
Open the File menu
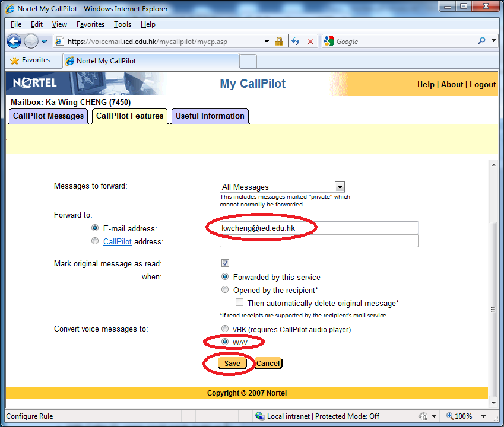click(16, 24)
